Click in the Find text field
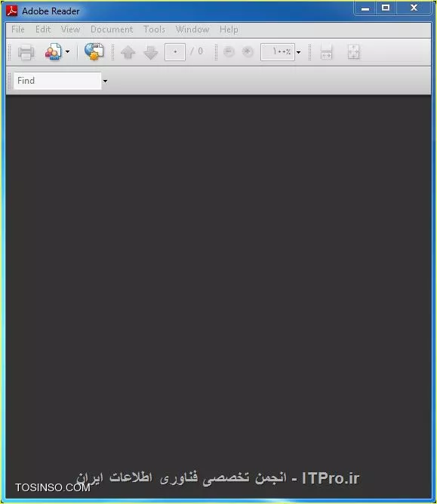This screenshot has height=504, width=437. (x=57, y=81)
